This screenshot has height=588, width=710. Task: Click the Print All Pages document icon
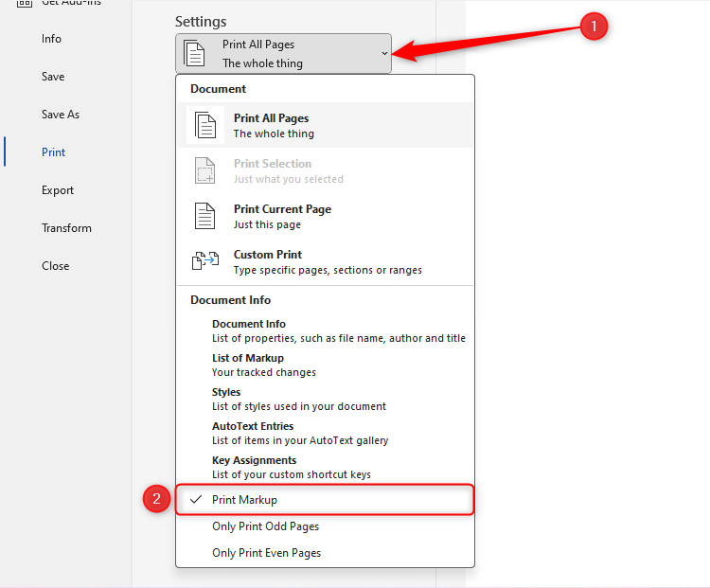click(x=205, y=125)
